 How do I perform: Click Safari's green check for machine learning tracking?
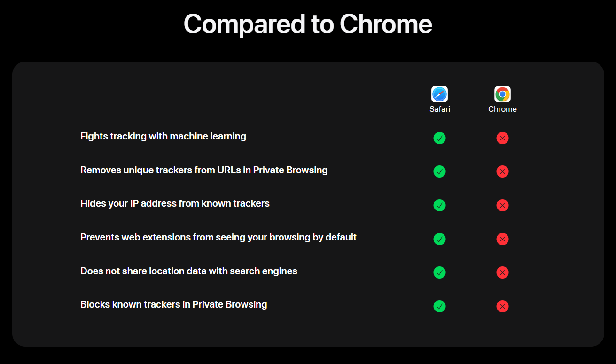439,138
